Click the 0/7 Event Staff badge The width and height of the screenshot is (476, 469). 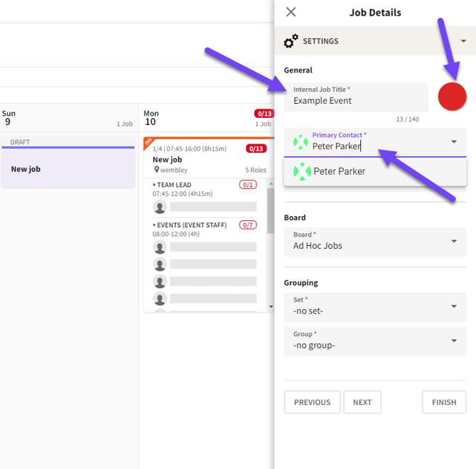point(248,225)
